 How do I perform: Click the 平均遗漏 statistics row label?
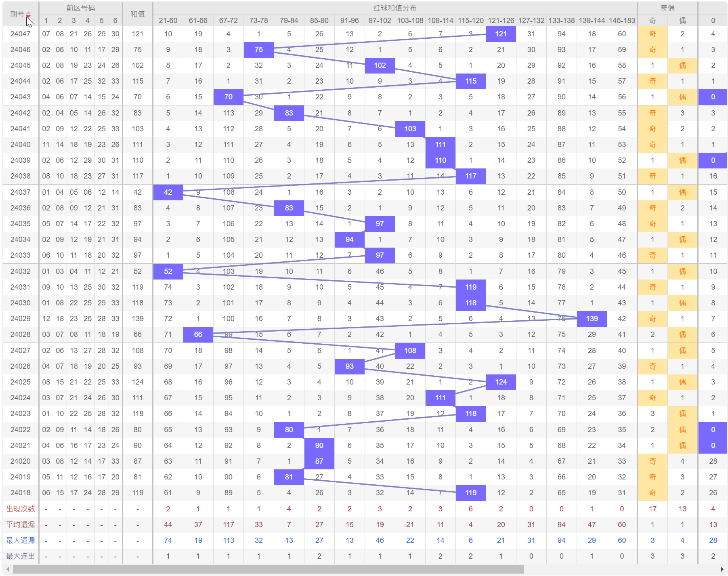click(21, 525)
